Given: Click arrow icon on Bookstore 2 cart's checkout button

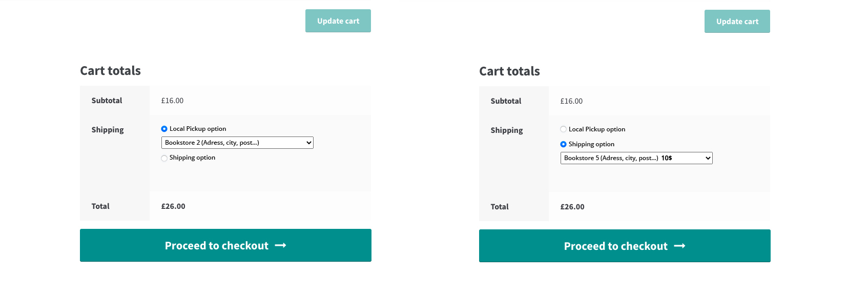Looking at the screenshot, I should (280, 246).
